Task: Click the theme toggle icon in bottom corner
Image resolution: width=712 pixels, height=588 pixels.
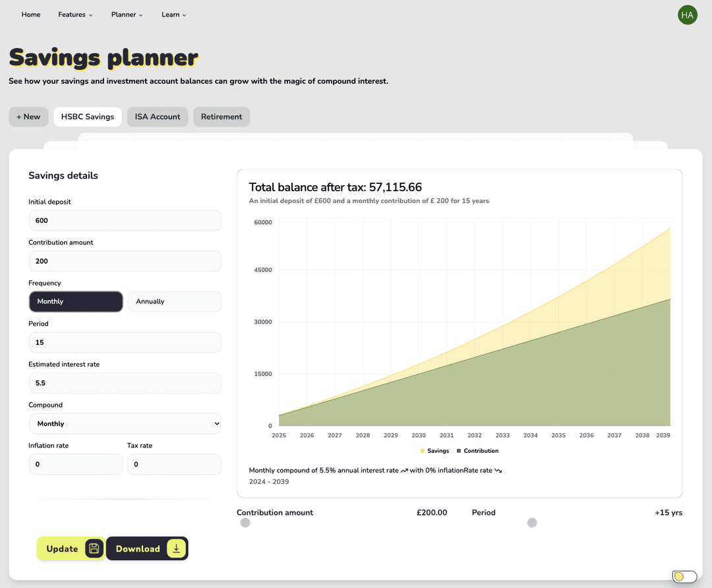Action: pos(684,577)
